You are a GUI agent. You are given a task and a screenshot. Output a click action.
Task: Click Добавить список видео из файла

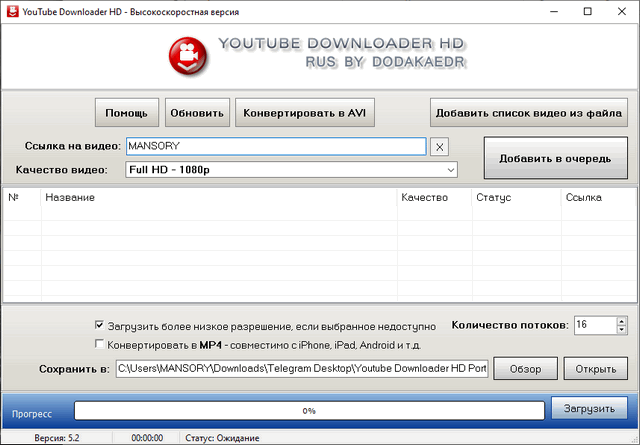pos(529,113)
